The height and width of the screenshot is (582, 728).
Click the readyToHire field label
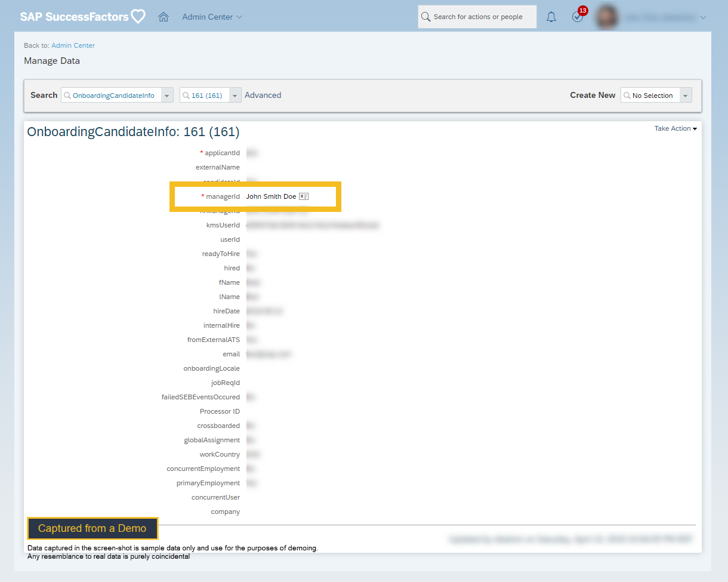221,254
